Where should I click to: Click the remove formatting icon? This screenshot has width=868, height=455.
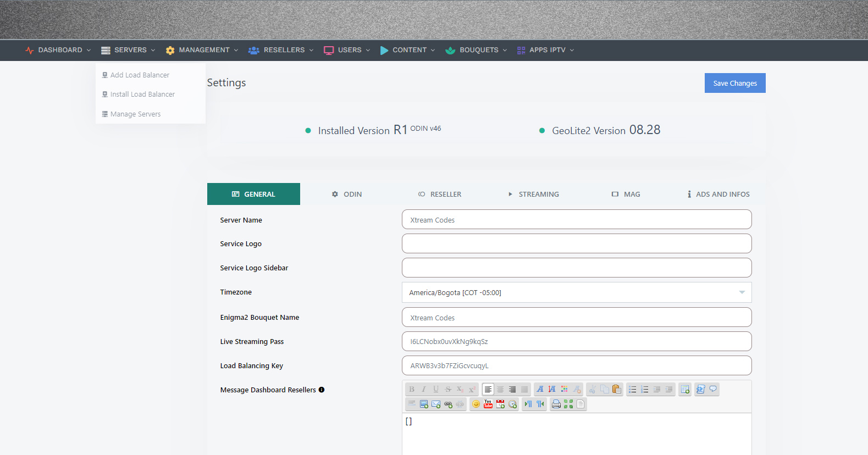point(577,389)
